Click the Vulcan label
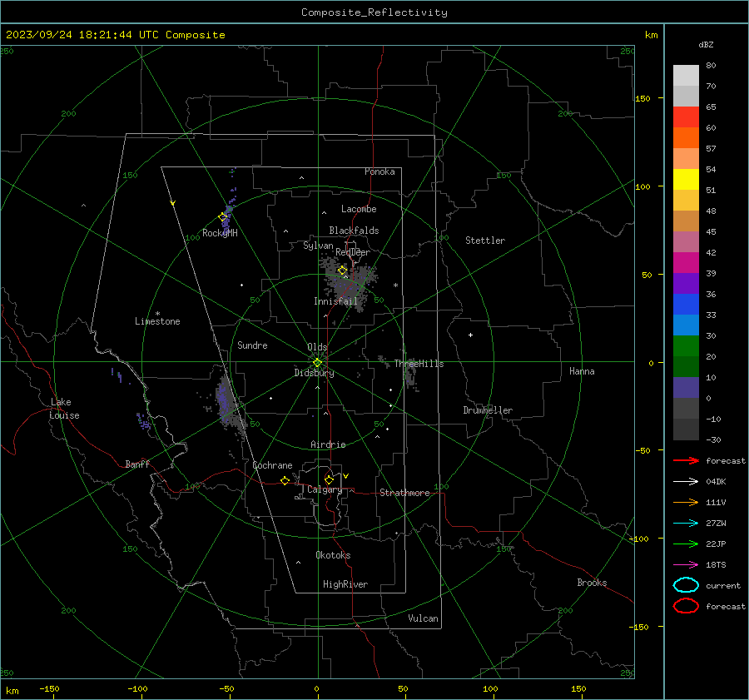Viewport: 749px width, 700px height. [x=424, y=618]
